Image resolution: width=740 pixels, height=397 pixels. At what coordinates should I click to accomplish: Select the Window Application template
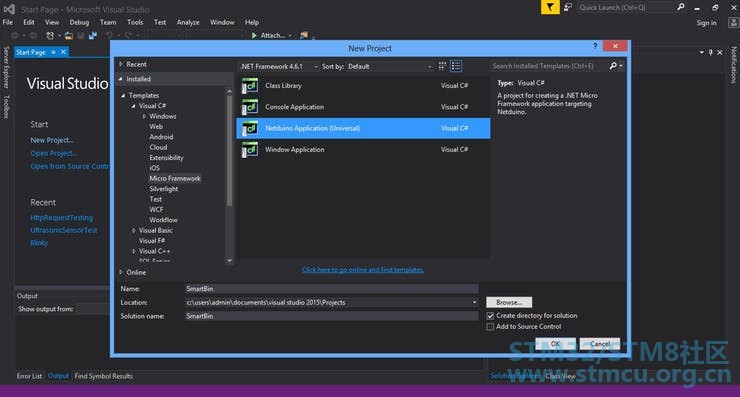(x=363, y=150)
